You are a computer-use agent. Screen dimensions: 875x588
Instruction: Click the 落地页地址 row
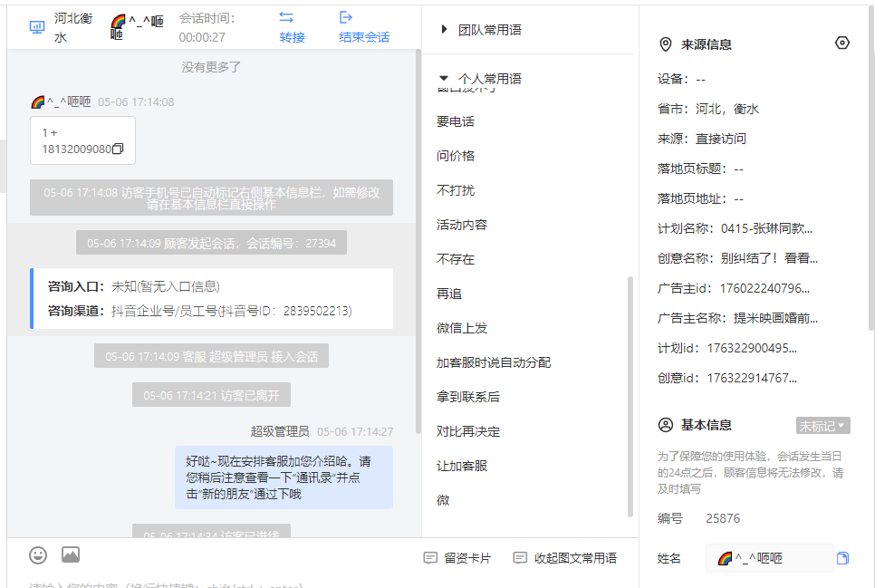coord(700,198)
